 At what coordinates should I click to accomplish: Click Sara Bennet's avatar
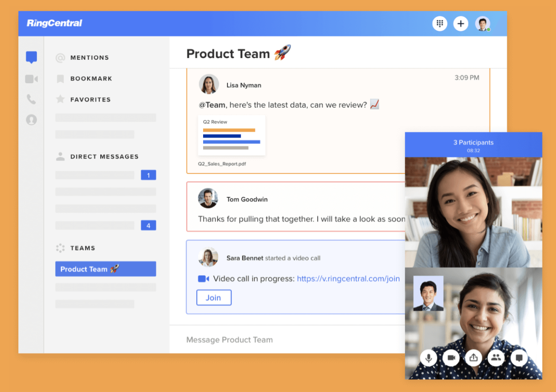coord(208,257)
